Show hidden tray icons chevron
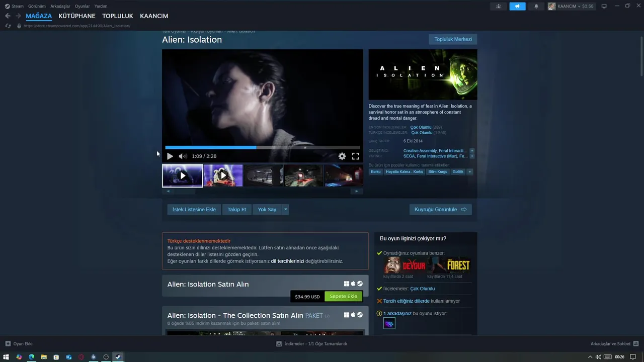Screen dimensions: 644x362 (590, 357)
